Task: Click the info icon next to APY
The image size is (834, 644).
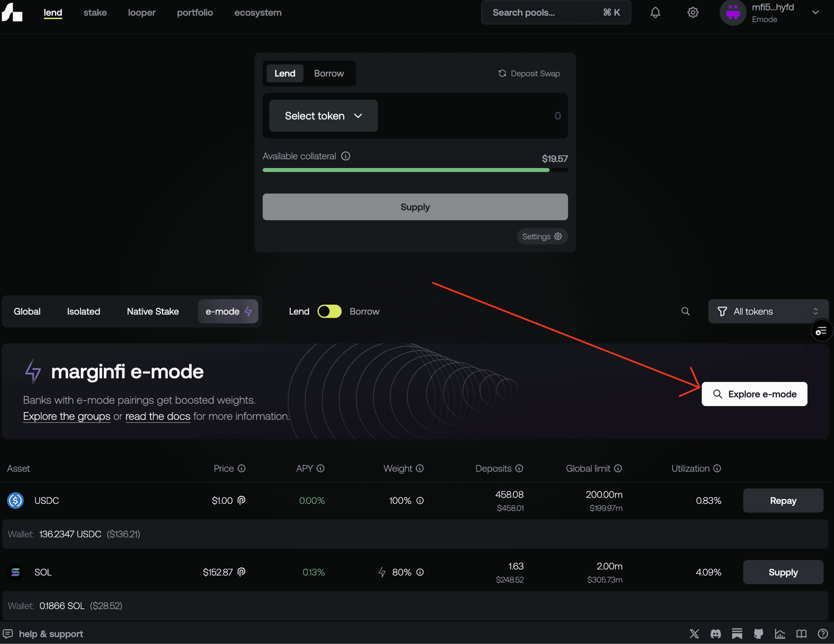Action: [x=321, y=469]
